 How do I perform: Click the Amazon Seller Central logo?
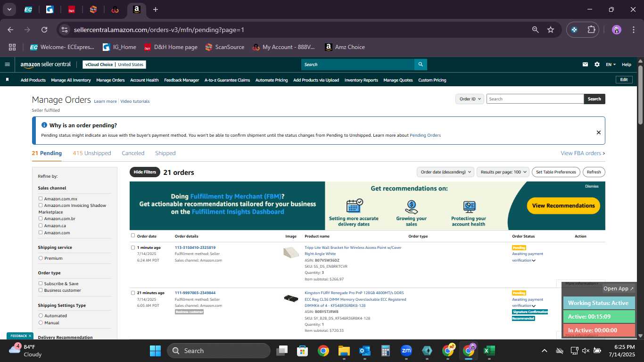46,65
